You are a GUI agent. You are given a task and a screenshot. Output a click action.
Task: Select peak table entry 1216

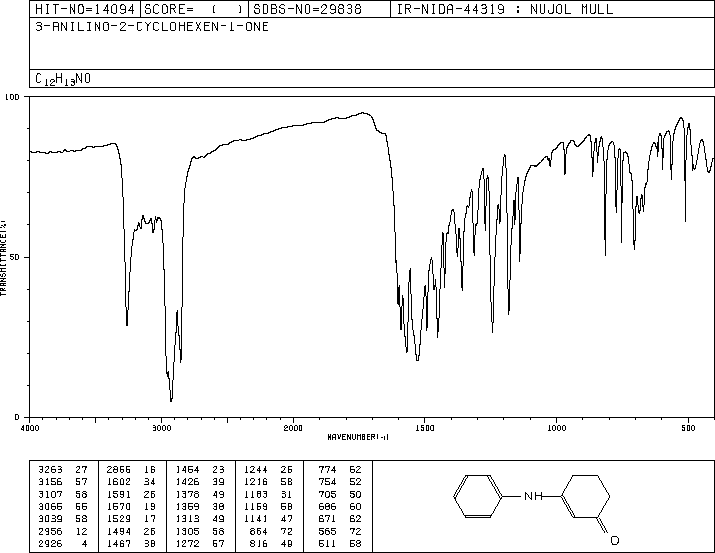[256, 482]
